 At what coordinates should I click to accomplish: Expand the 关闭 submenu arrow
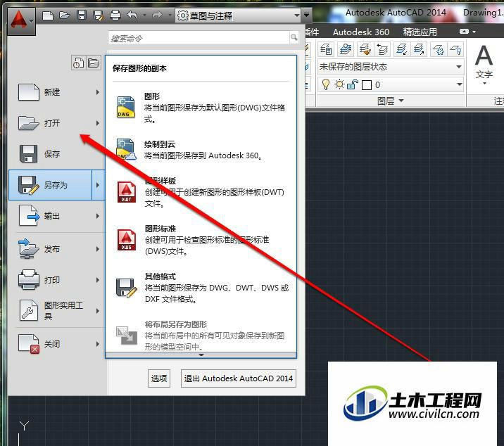(x=98, y=344)
